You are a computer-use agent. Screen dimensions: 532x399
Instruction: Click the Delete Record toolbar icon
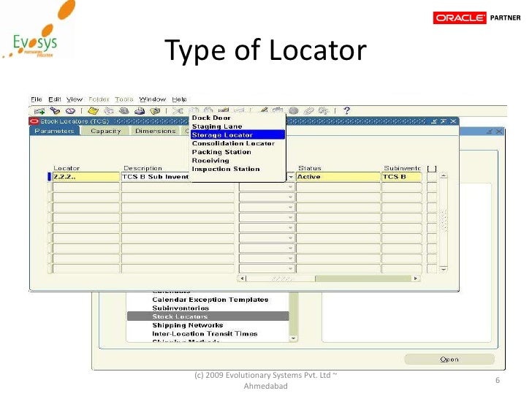coord(239,110)
